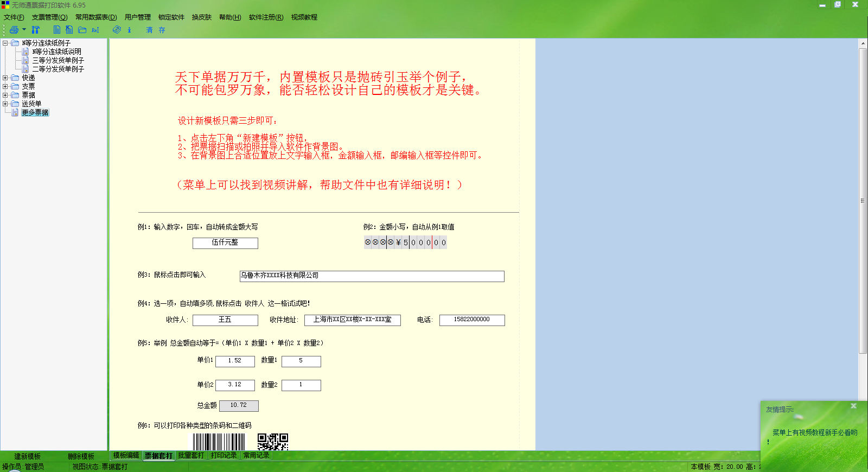Expand the 送货单 tree folder

(5, 104)
